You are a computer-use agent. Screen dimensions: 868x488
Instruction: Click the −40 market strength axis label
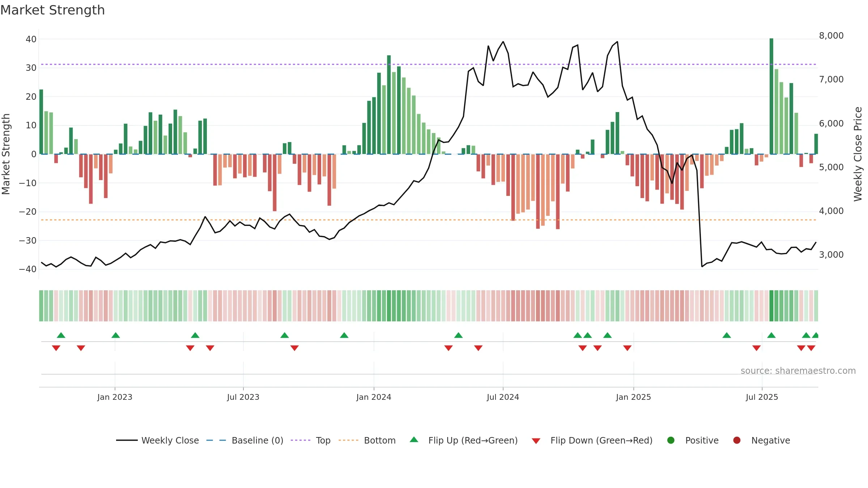[28, 269]
